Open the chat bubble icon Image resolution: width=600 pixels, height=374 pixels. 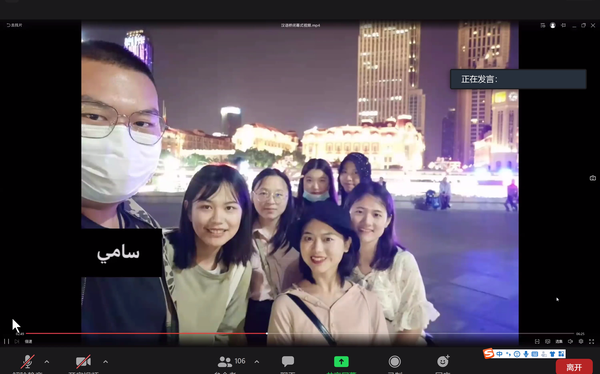tap(288, 361)
